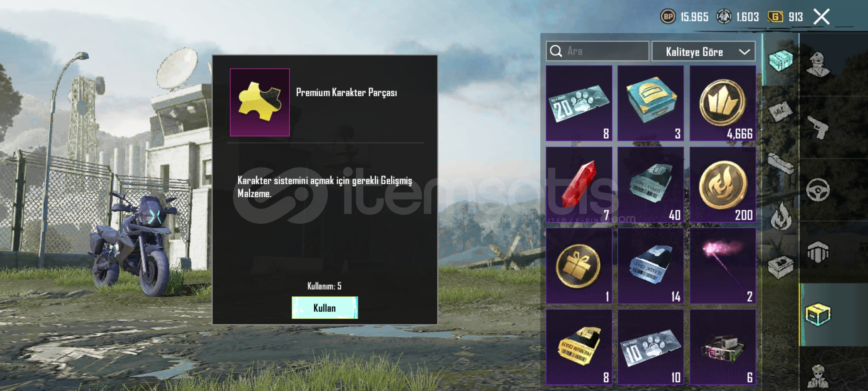This screenshot has height=391, width=868.
Task: Click the BP currency icon
Action: pos(668,17)
